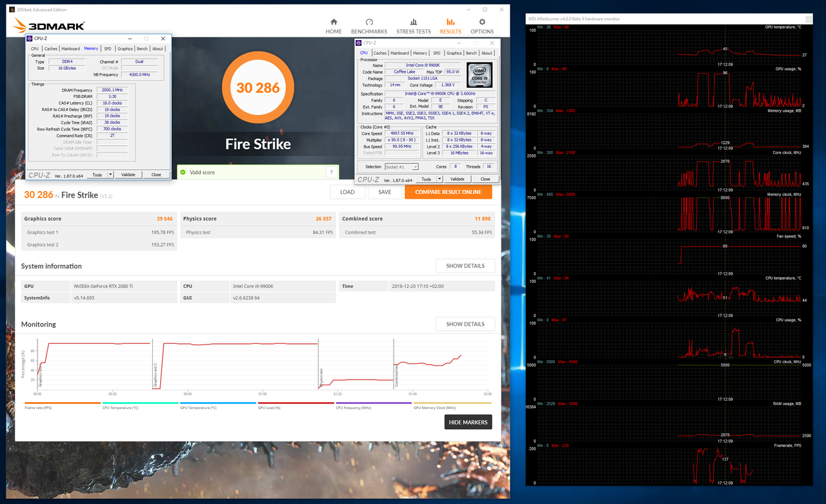Open 3DMark OPTIONS gear

tap(482, 26)
